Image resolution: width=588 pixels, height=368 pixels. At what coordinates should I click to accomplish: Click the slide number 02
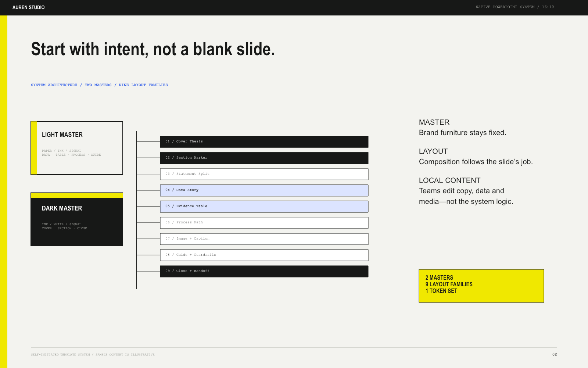555,354
